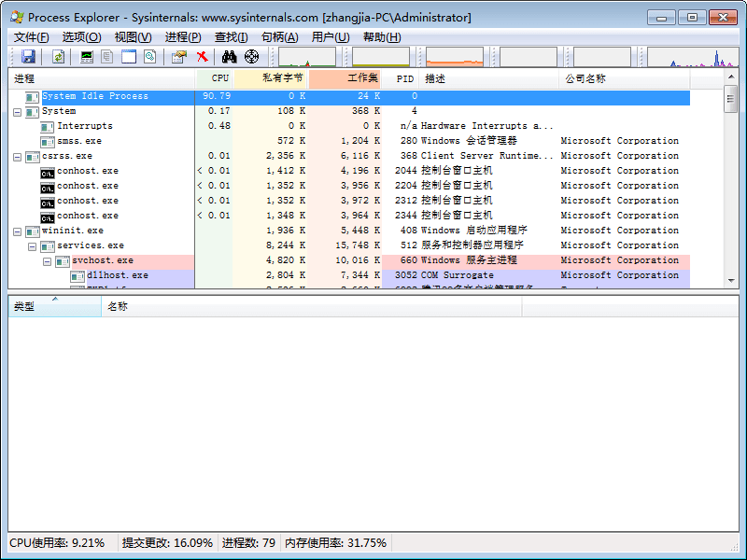The width and height of the screenshot is (747, 560).
Task: Open the 帮助(H) menu
Action: tap(381, 37)
